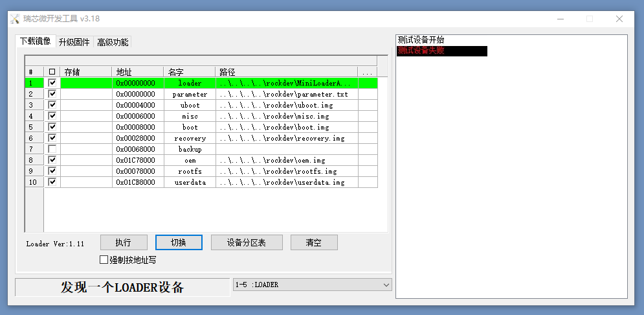Select the rootfs.img path cell
Screen dimensions: 644x315
287,171
